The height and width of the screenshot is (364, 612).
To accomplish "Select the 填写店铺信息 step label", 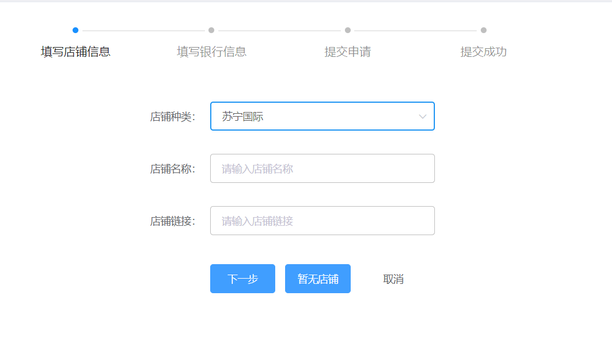I will coord(76,52).
